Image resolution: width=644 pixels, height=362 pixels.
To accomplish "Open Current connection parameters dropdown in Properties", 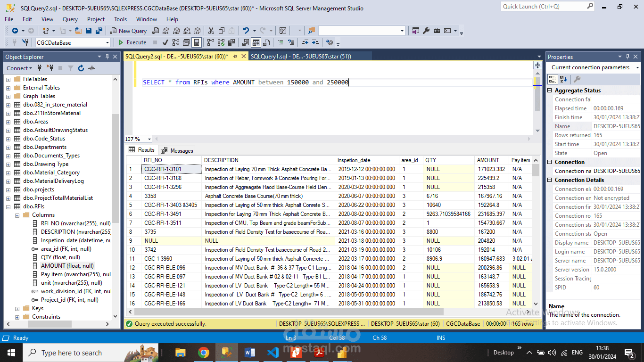I will pyautogui.click(x=637, y=67).
